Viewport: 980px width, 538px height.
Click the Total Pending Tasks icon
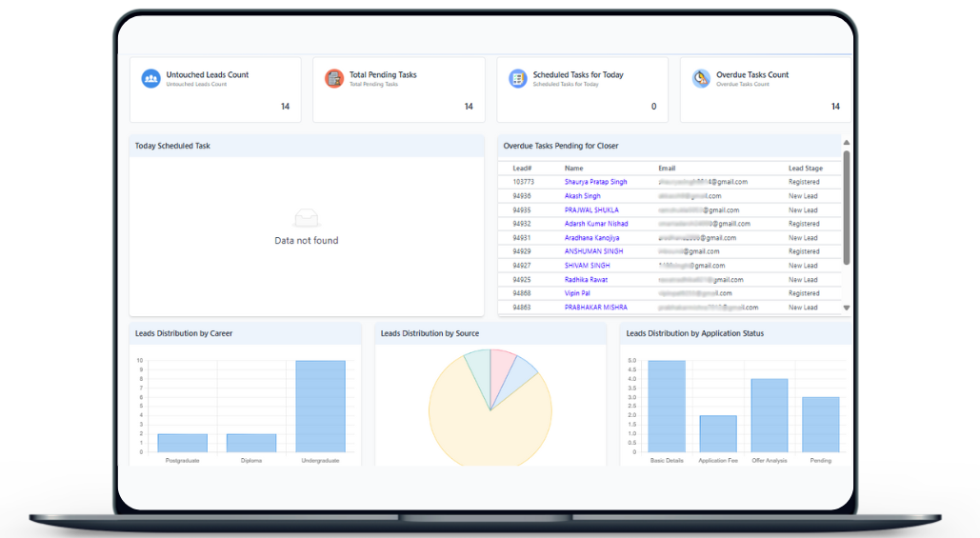333,79
